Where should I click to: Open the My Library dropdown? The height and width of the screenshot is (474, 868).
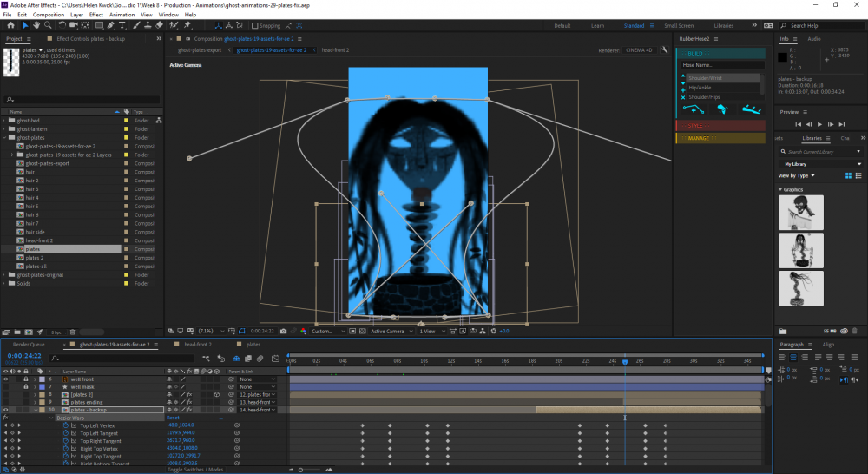coord(821,164)
